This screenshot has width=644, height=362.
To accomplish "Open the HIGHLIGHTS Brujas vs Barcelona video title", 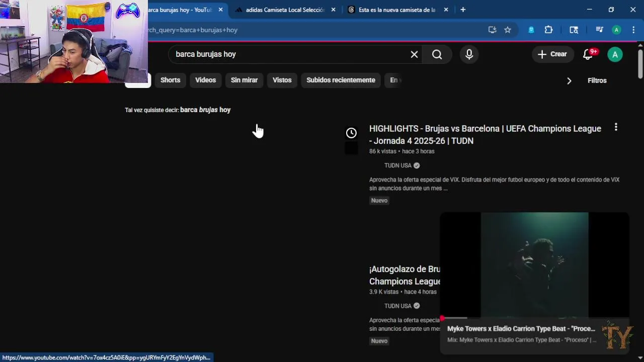I will click(485, 135).
